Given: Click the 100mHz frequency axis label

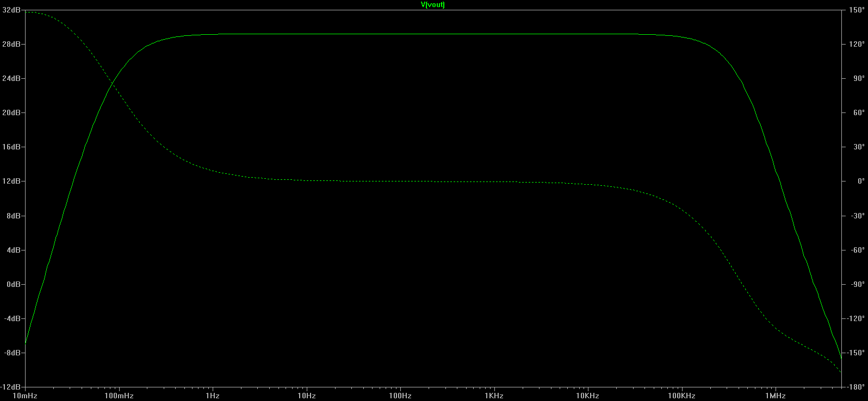Looking at the screenshot, I should click(x=119, y=396).
